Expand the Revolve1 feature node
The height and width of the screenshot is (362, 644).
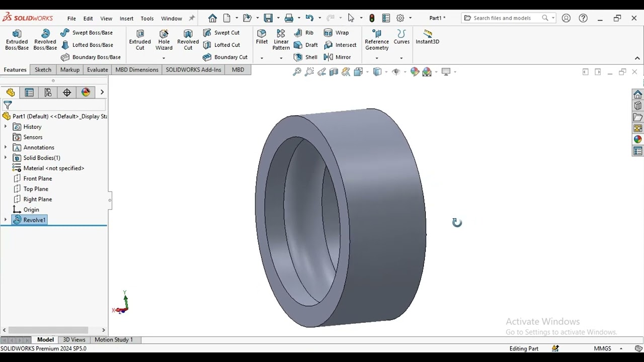(x=6, y=220)
